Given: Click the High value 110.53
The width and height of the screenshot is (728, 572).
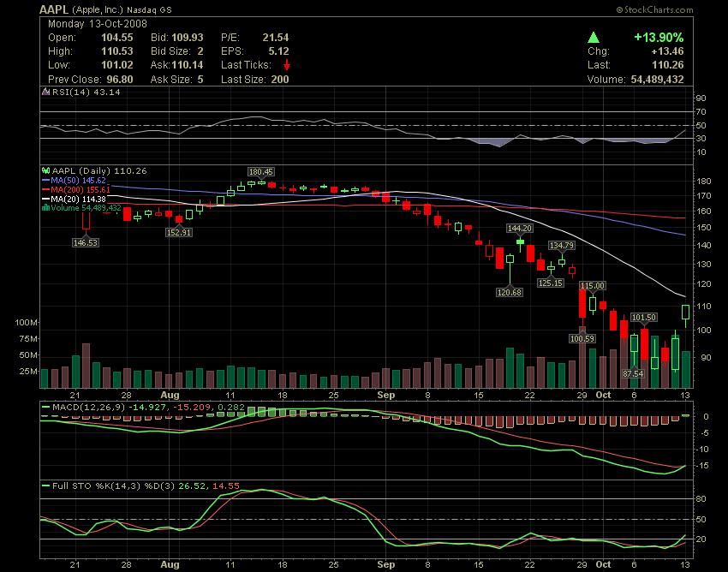Looking at the screenshot, I should coord(117,51).
